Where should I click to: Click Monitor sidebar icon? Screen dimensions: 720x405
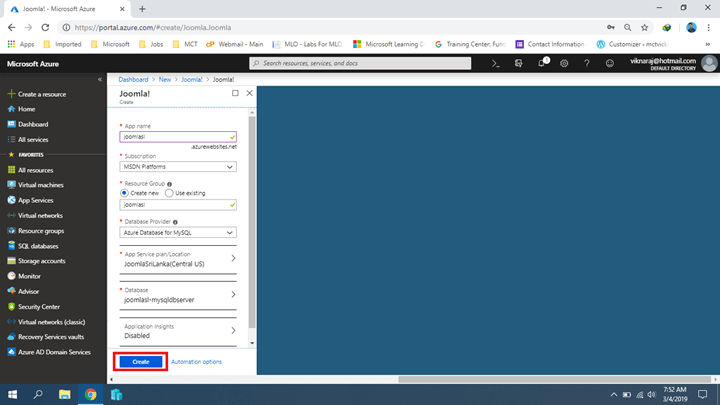[11, 276]
